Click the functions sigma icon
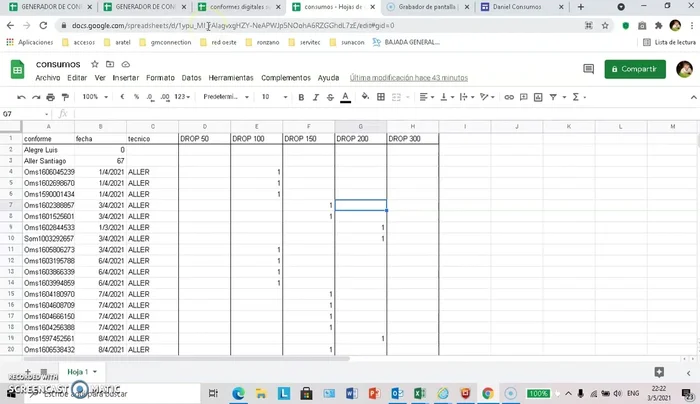Viewport: 700px width, 404px height. pos(580,97)
